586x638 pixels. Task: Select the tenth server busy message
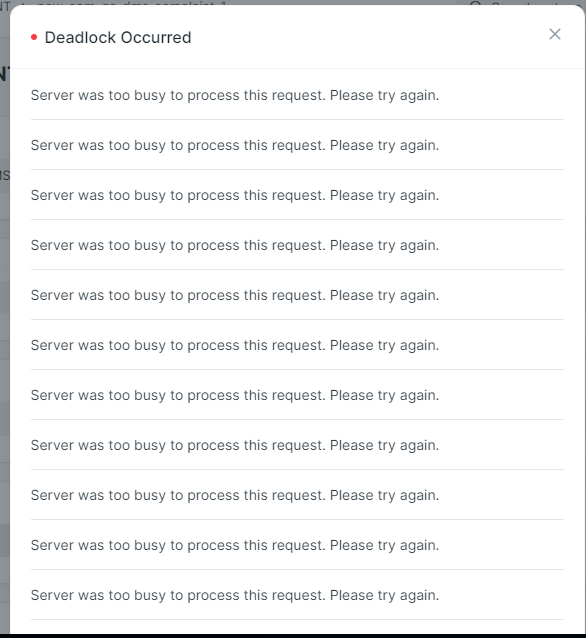coord(235,546)
